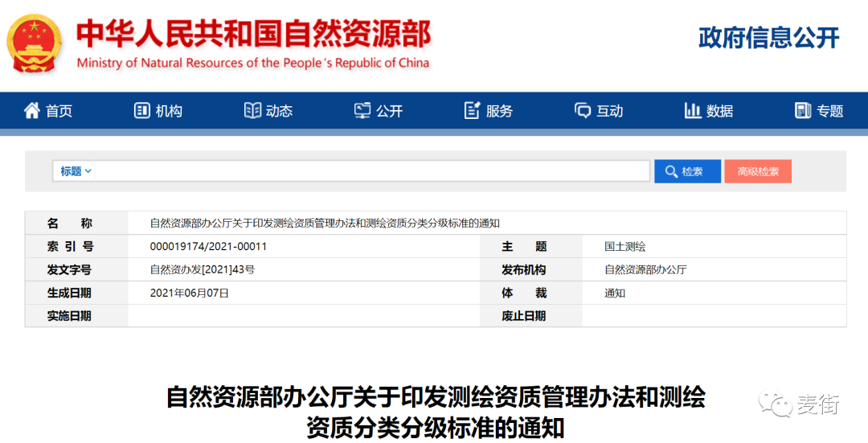Click the chat bubble icon beside 互动
The height and width of the screenshot is (443, 868).
[583, 111]
